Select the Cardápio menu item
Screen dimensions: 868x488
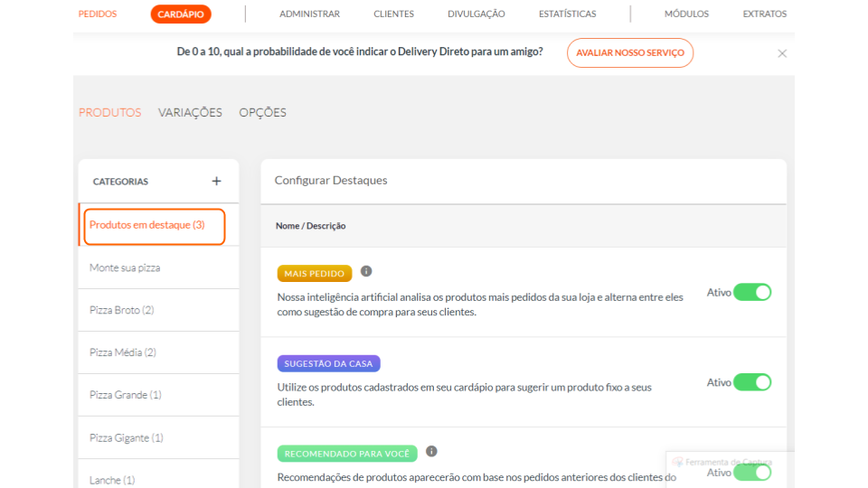click(x=181, y=14)
